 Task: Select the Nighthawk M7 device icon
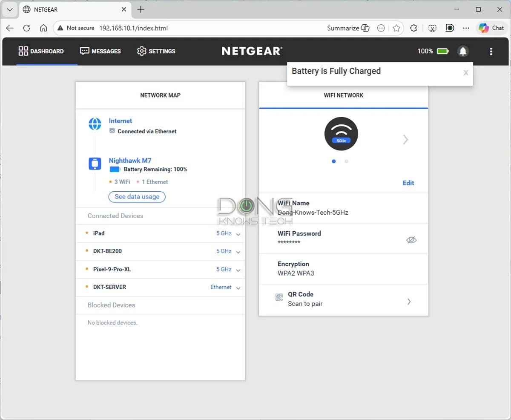point(94,164)
